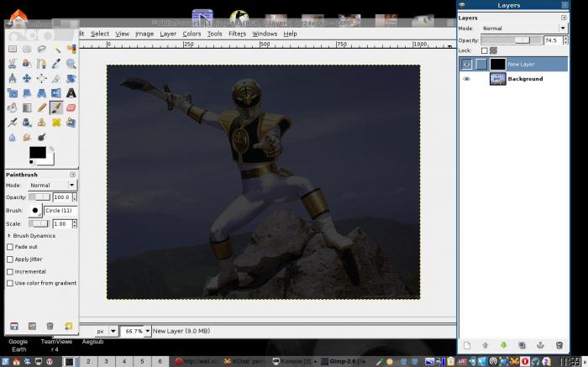
Task: Open the Paintbrush tool options menu button
Action: click(x=73, y=175)
